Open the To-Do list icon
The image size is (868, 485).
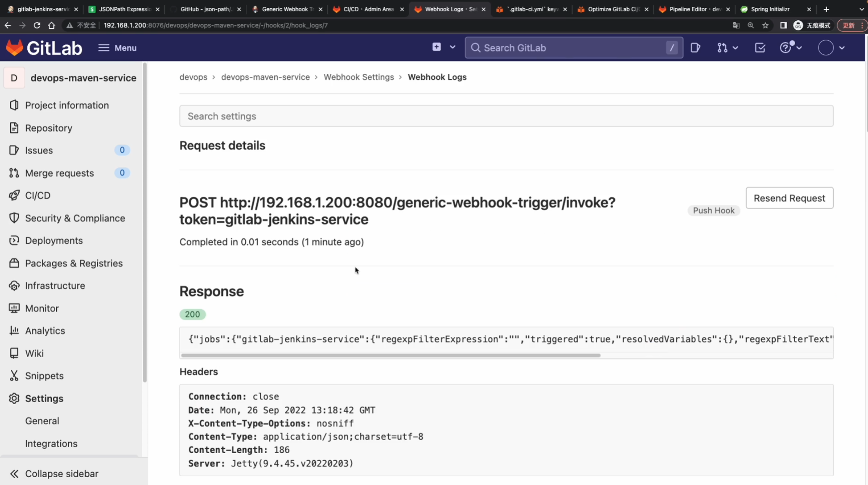pos(760,48)
